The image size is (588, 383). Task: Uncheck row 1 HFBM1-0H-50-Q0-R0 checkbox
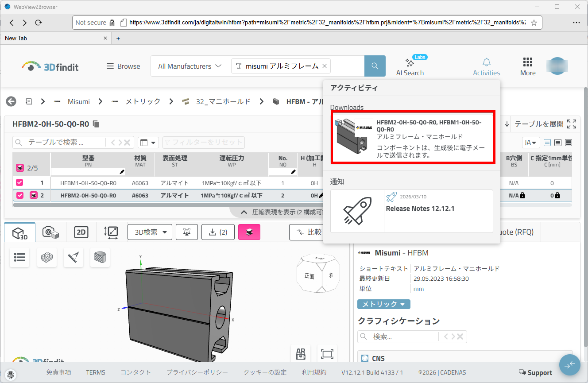coord(19,182)
